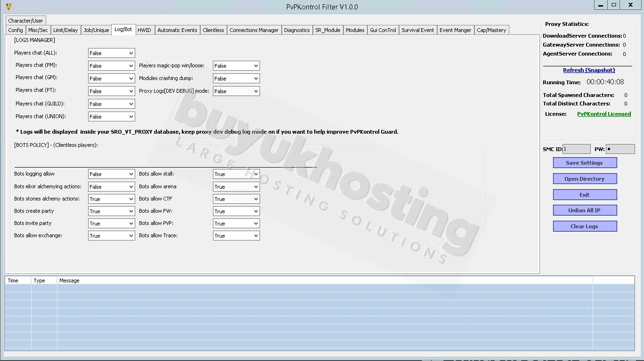Open the Bots invite party dropdown

click(111, 224)
